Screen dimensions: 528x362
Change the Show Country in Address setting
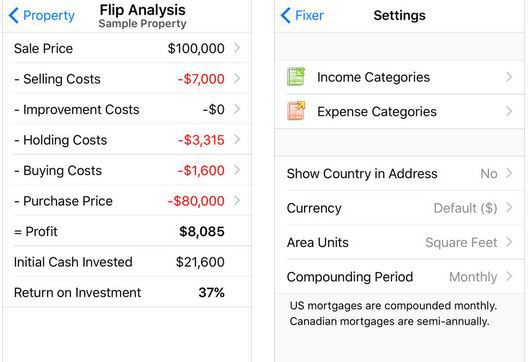[x=399, y=173]
